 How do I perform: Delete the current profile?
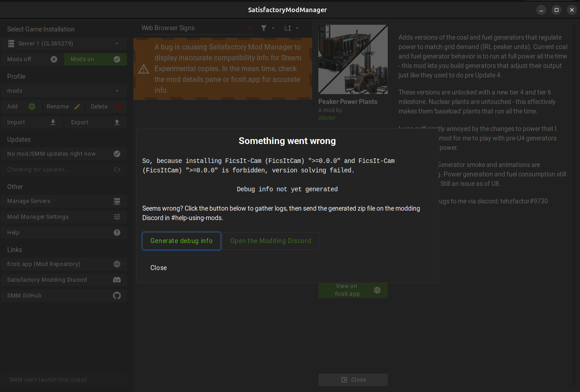[106, 107]
